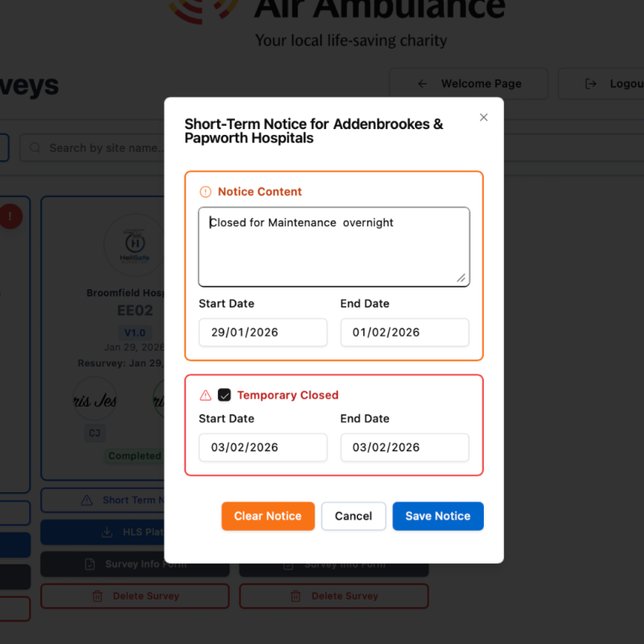Click the Temporary Closed warning triangle icon
The image size is (644, 644).
click(205, 395)
